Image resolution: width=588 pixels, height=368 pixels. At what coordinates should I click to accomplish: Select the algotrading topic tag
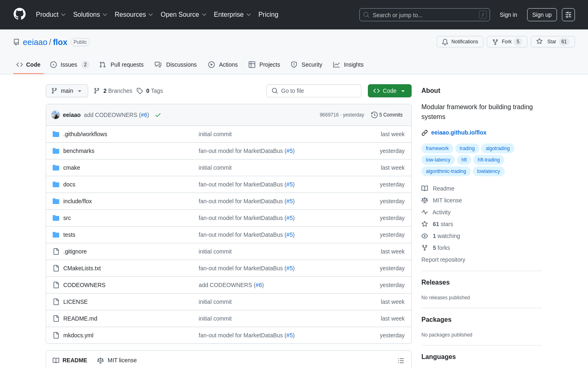(x=497, y=148)
